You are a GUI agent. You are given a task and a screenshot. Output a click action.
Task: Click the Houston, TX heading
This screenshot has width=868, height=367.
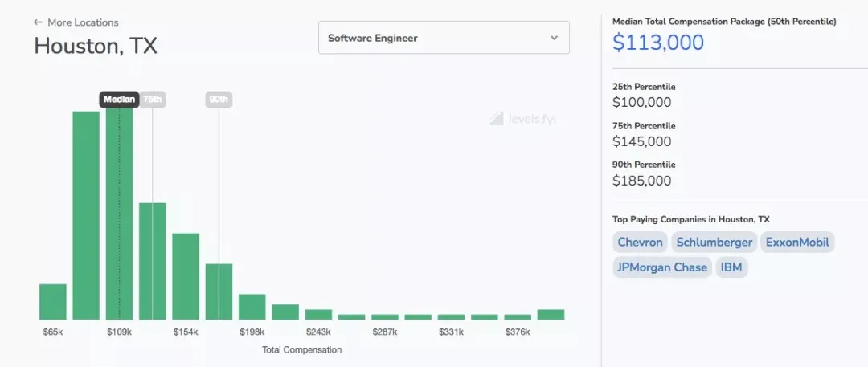pos(96,46)
